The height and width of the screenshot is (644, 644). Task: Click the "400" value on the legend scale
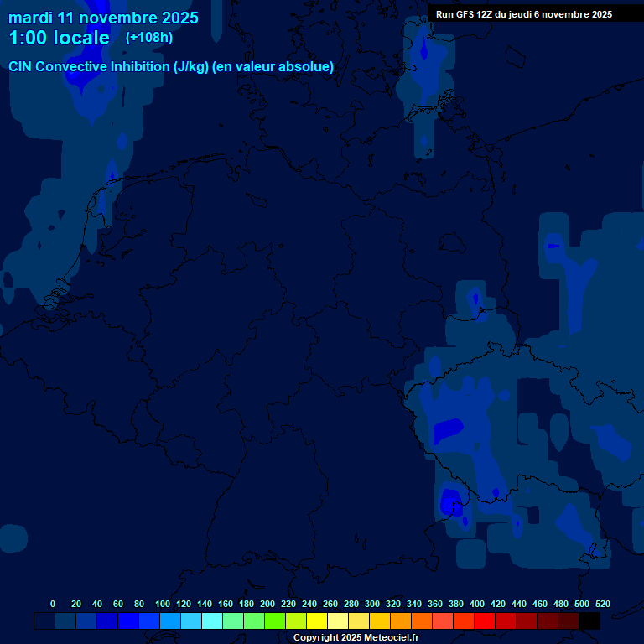(477, 605)
